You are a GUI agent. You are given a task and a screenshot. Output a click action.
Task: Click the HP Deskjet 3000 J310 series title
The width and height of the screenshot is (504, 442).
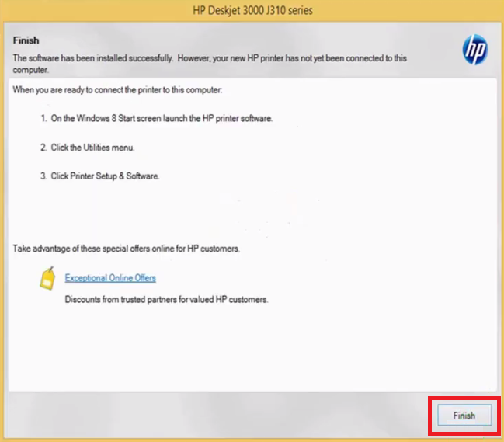(252, 11)
